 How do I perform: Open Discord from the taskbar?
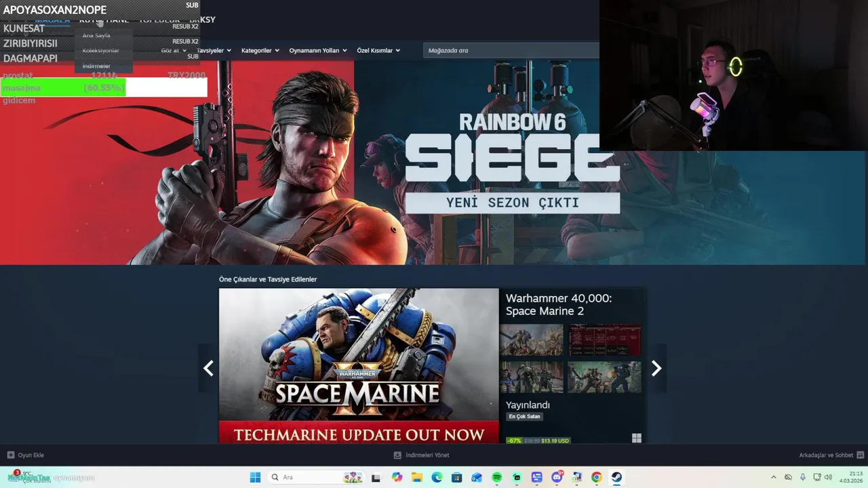557,477
